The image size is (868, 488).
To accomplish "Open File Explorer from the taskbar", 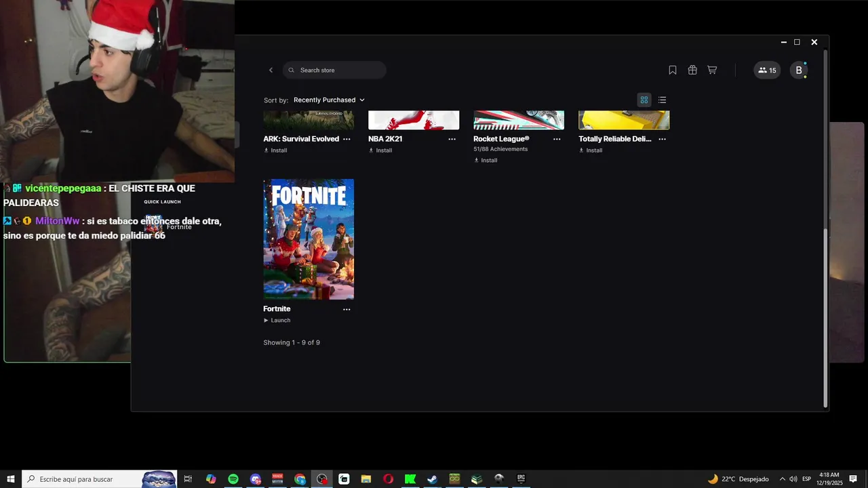I will 366,479.
